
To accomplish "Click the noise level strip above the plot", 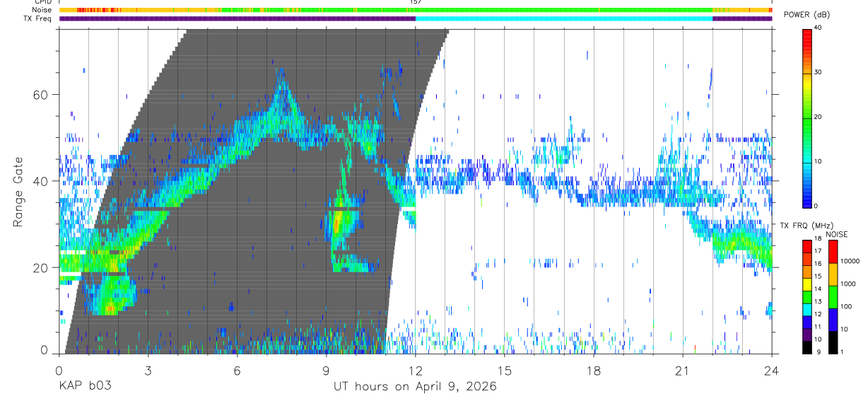I will tap(416, 10).
